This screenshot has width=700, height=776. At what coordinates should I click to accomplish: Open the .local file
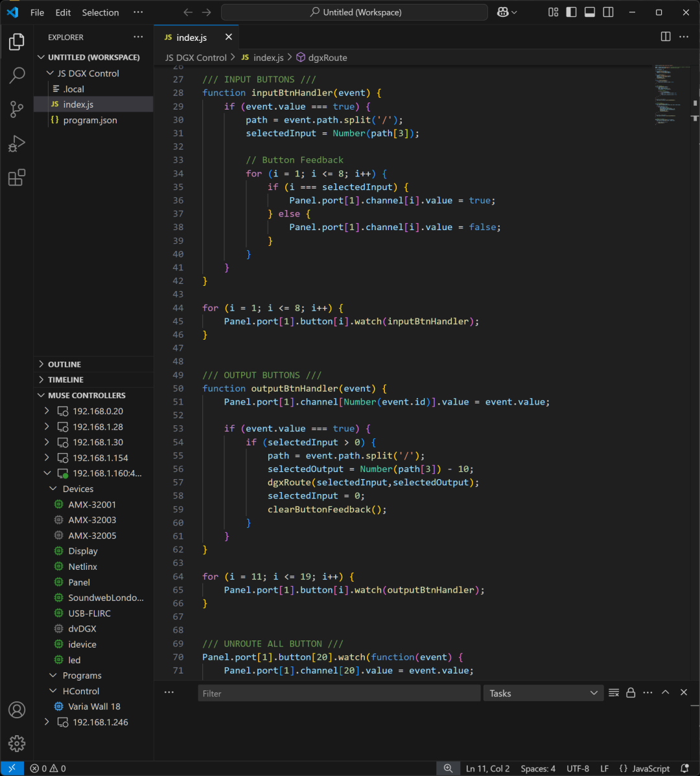[x=74, y=89]
